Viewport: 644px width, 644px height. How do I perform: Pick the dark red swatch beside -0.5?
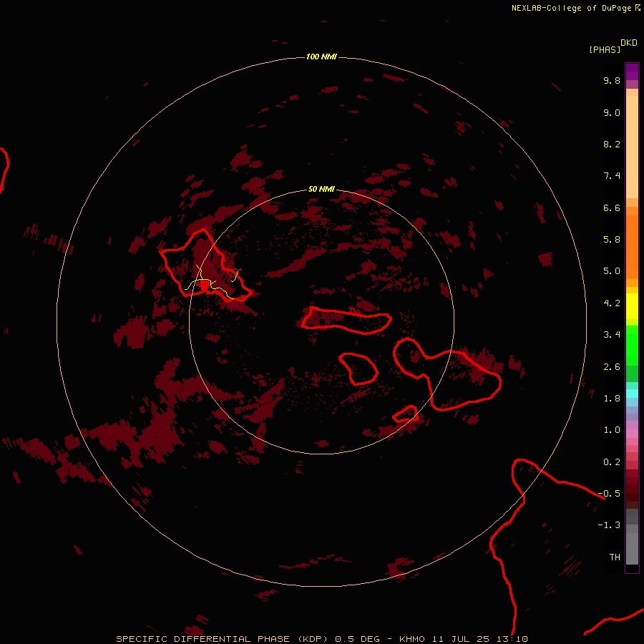[632, 494]
